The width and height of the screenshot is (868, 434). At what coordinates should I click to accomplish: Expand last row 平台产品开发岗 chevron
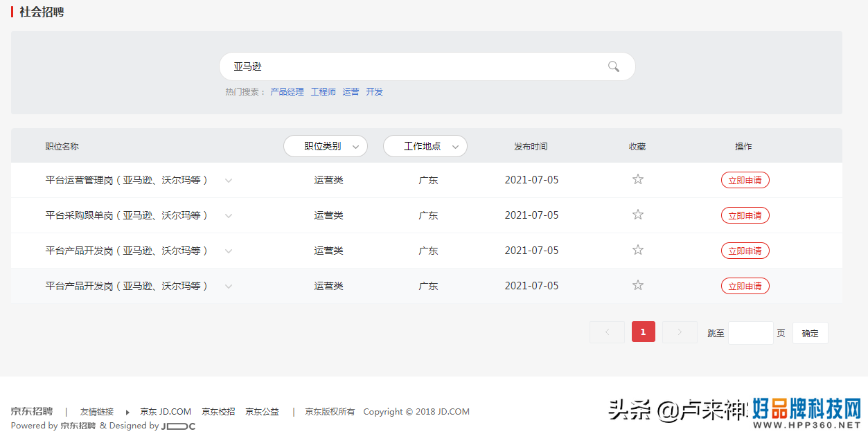(x=229, y=287)
